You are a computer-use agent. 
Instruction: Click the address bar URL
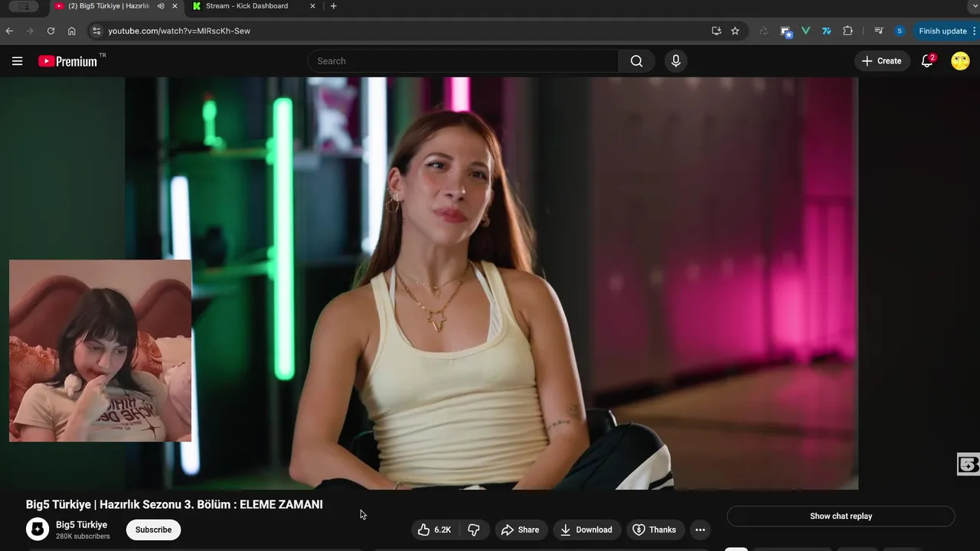(x=179, y=31)
